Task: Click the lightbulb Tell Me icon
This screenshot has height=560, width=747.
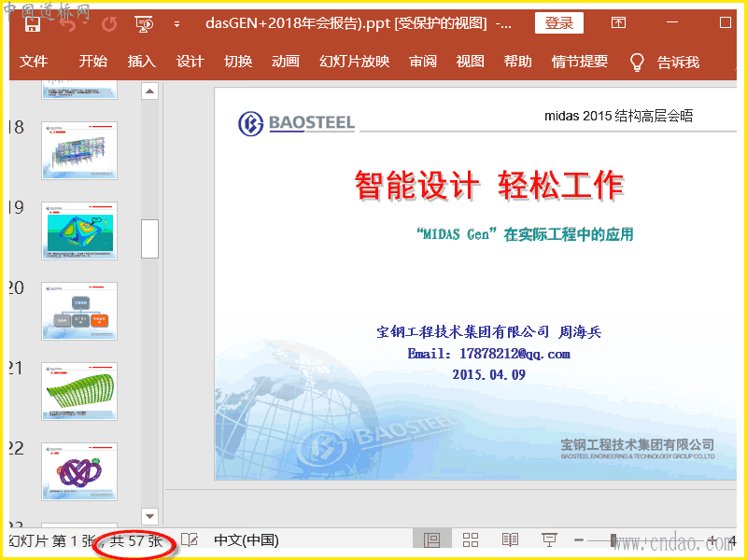Action: (637, 63)
